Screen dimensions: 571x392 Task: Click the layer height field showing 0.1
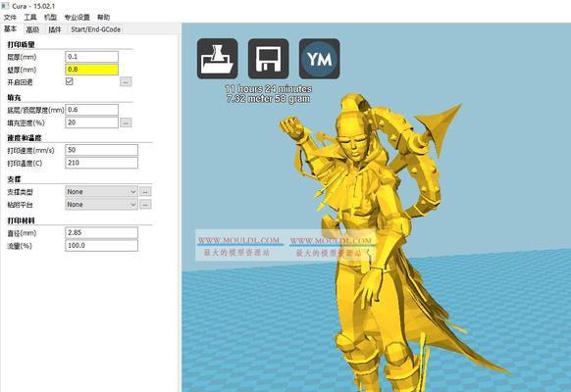92,57
